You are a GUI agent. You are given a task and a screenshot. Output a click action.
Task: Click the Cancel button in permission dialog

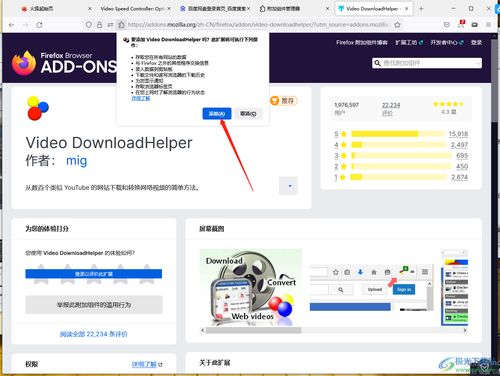pyautogui.click(x=248, y=114)
